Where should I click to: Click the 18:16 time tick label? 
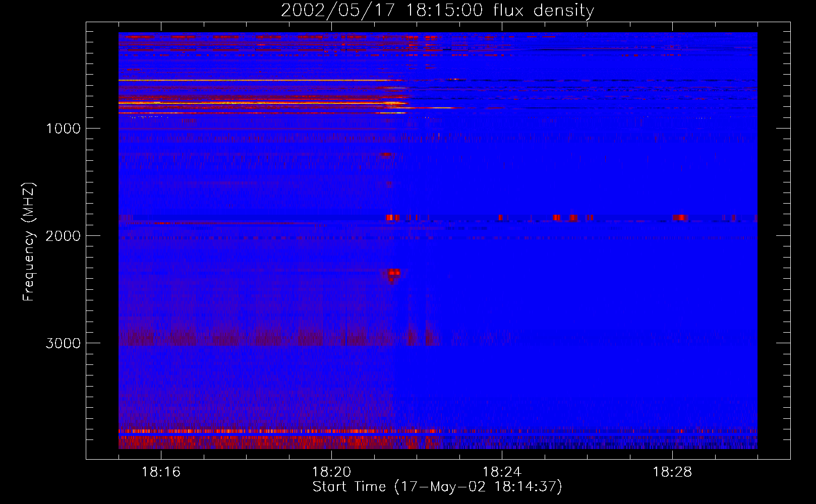click(x=161, y=472)
